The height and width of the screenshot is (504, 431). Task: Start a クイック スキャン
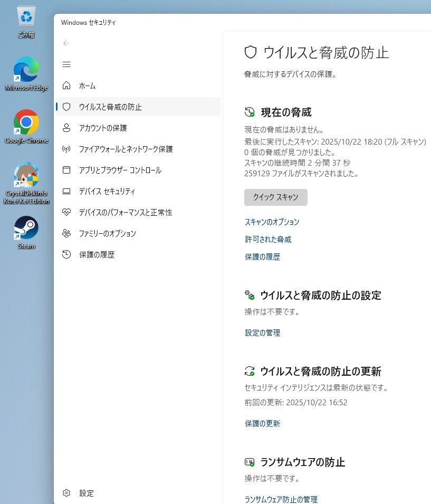[x=276, y=197]
